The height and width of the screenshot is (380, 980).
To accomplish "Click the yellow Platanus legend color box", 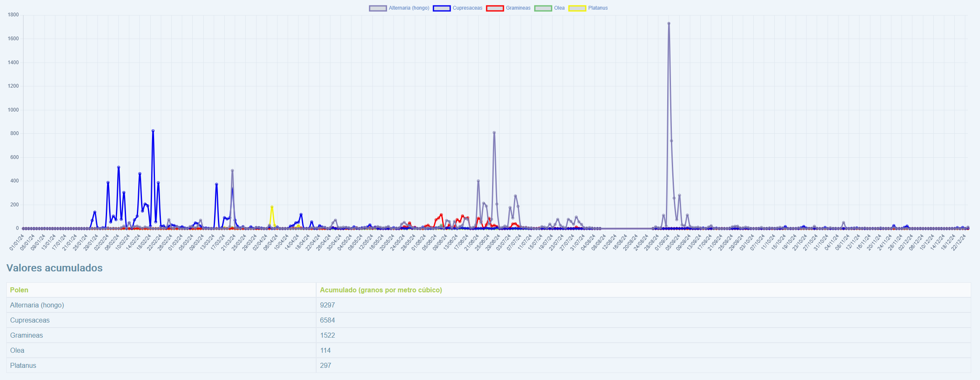I will (x=577, y=8).
